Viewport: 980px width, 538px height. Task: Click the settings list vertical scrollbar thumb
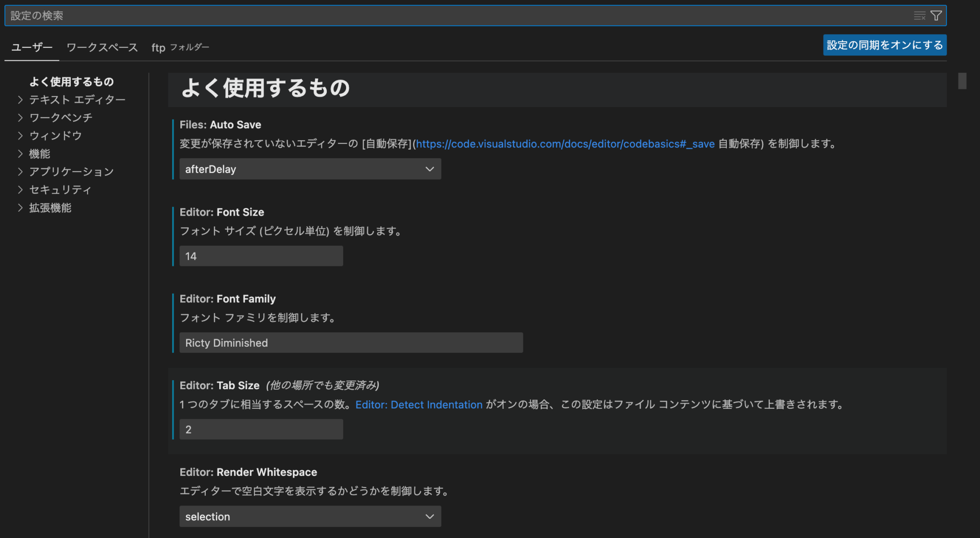[962, 81]
